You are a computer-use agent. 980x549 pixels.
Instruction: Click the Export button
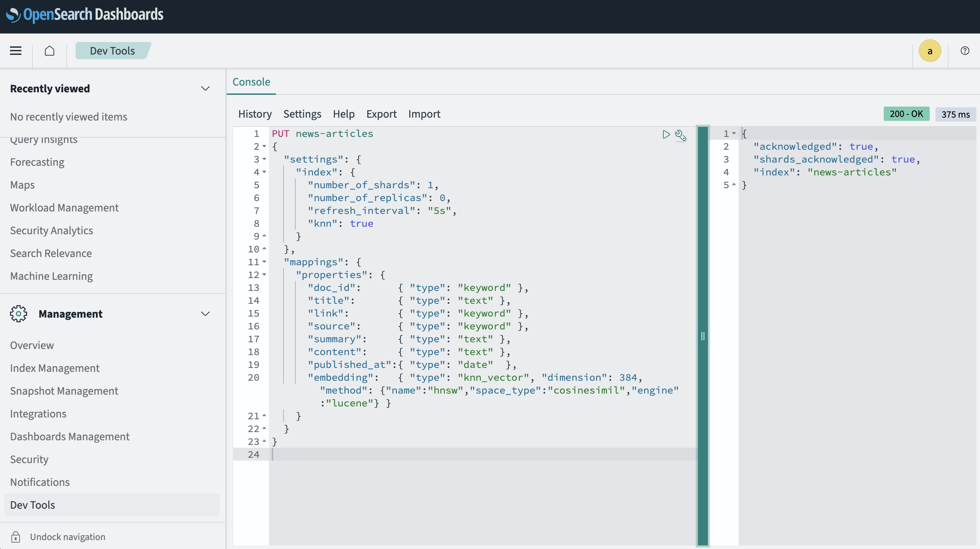click(381, 114)
